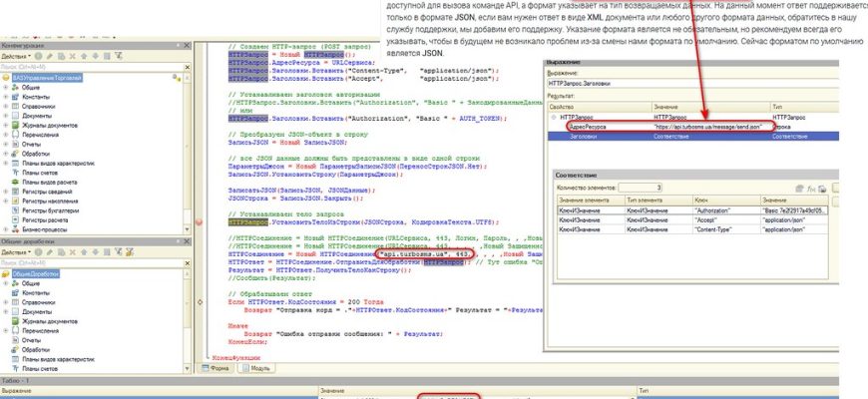Expand the Общие node in Общие доработки tree
This screenshot has width=868, height=399.
[x=6, y=282]
